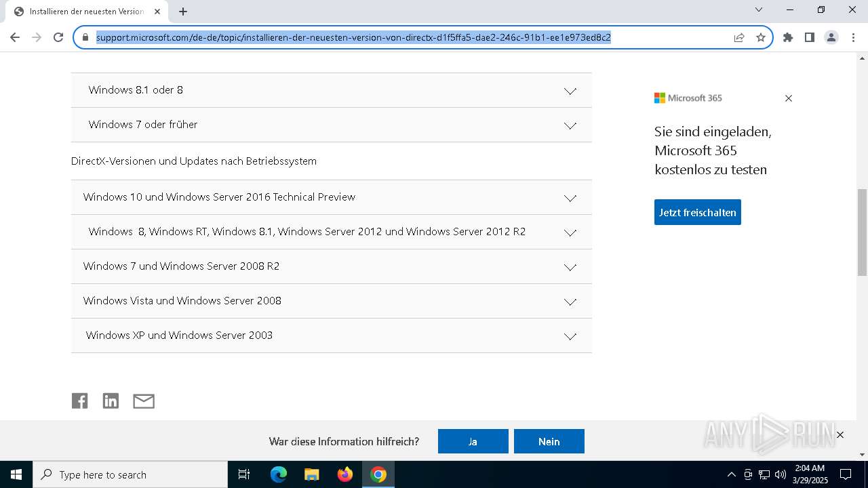Viewport: 868px width, 488px height.
Task: Click 'Jetzt freischalten' button
Action: pos(698,212)
